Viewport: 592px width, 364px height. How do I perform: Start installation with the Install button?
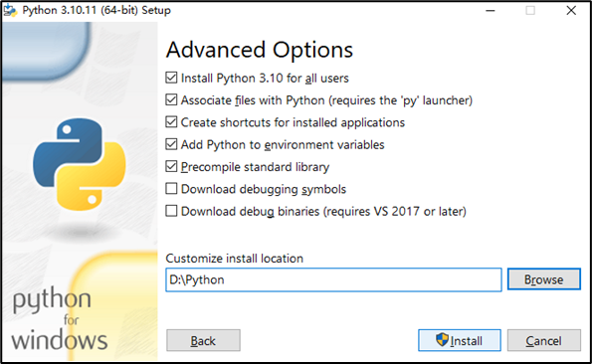(460, 340)
